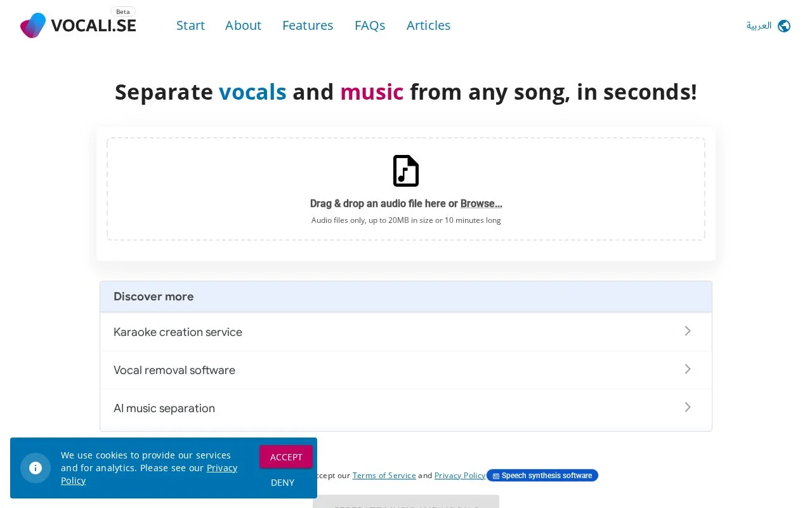Viewport: 812px width, 508px height.
Task: Click the audio size limit note
Action: (x=406, y=220)
